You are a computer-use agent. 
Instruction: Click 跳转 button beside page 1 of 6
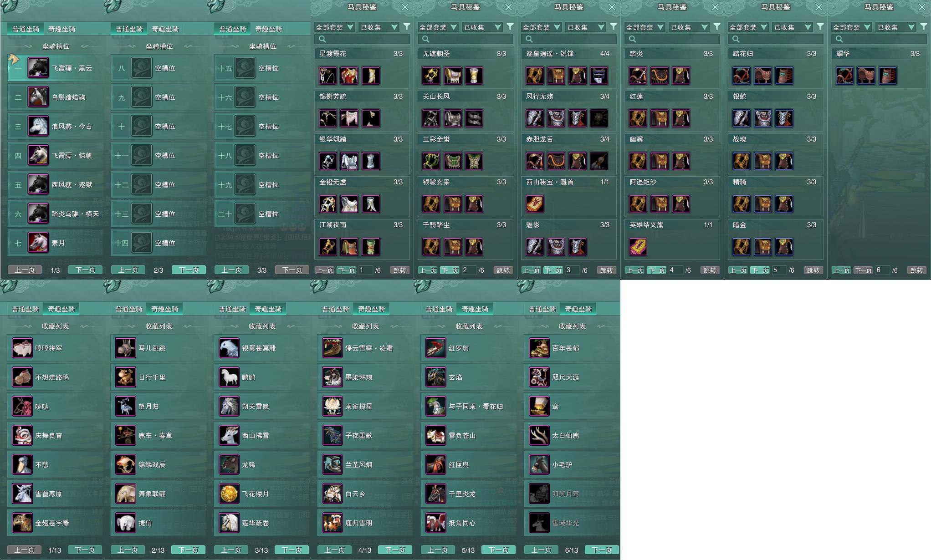click(x=399, y=270)
